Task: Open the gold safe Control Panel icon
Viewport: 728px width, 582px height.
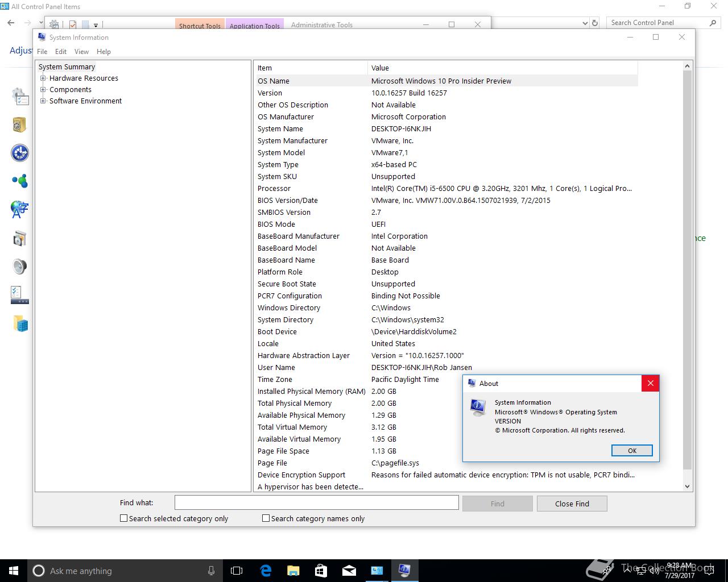Action: (20, 124)
